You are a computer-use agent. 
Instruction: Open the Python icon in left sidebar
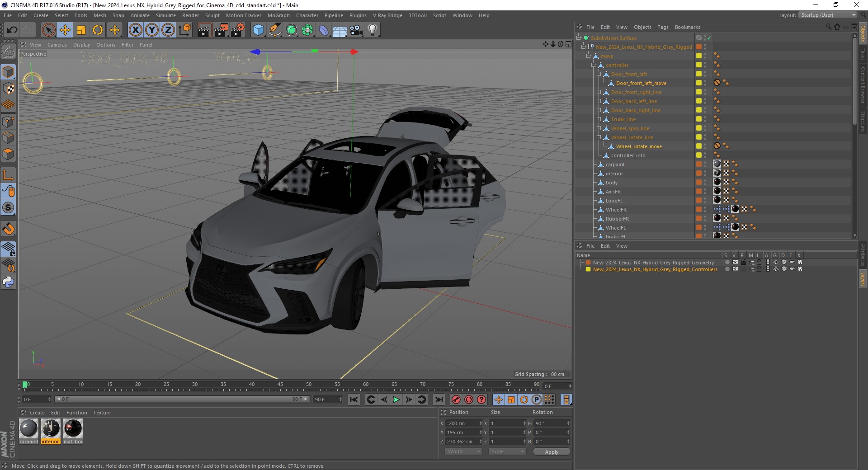pyautogui.click(x=8, y=282)
